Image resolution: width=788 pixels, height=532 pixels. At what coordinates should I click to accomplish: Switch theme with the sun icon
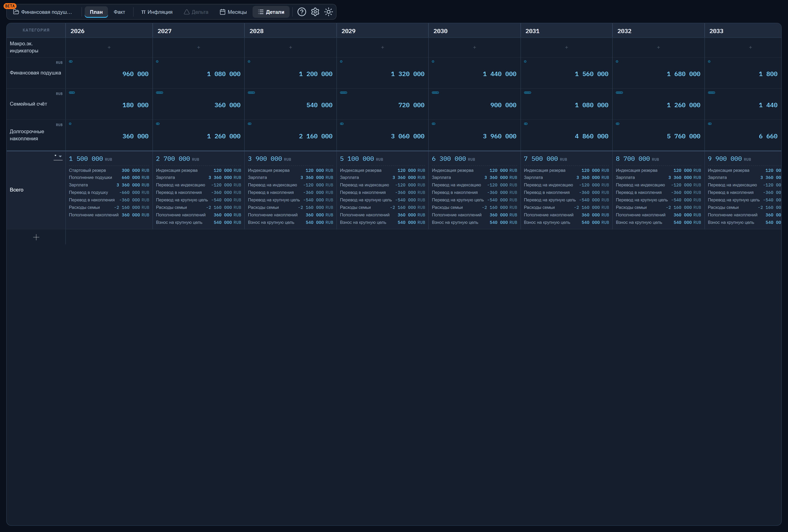point(328,12)
